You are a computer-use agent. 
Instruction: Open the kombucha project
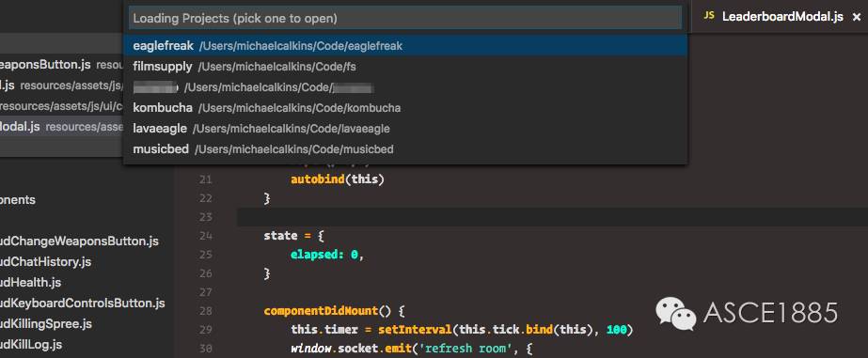click(405, 108)
